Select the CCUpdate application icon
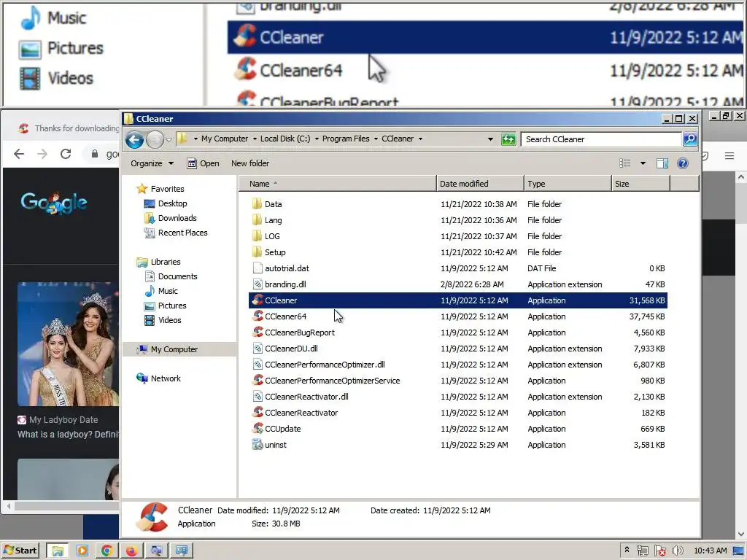This screenshot has width=747, height=560. click(258, 429)
